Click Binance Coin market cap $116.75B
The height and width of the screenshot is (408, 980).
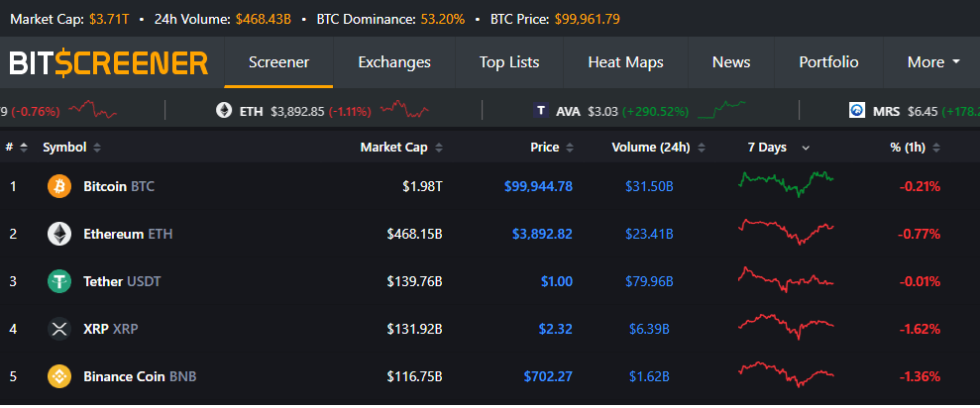[x=414, y=376]
